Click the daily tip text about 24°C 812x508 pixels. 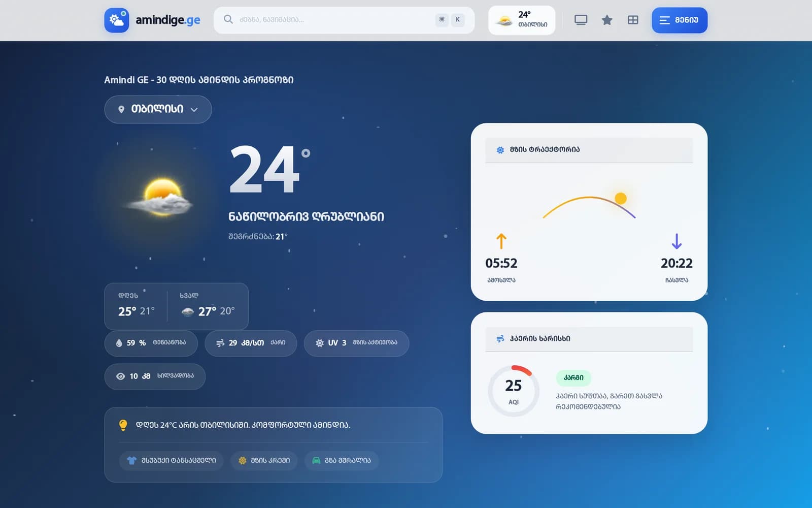click(243, 425)
